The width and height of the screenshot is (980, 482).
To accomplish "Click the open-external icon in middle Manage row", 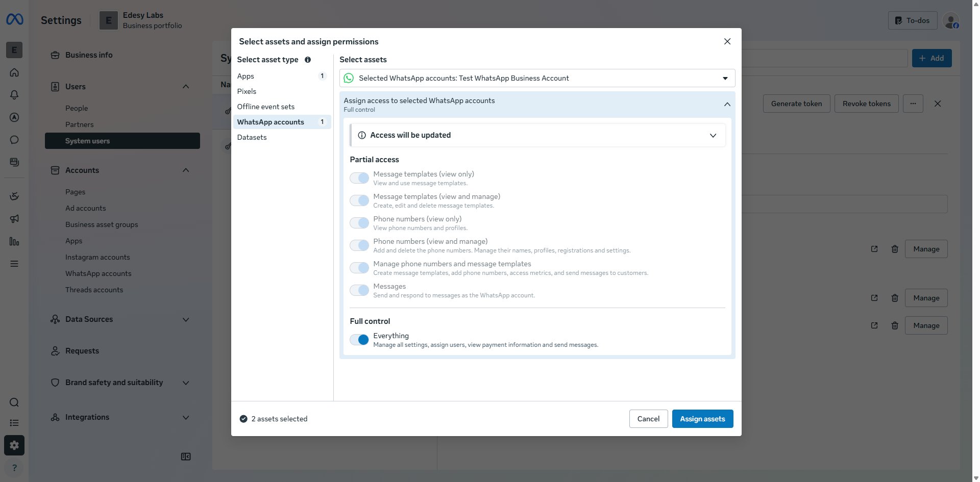I will coord(874,298).
